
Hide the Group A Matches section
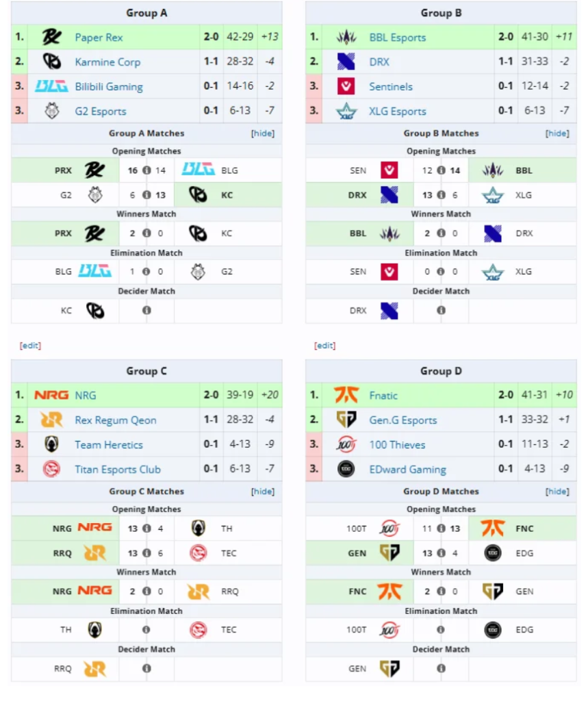coord(263,133)
